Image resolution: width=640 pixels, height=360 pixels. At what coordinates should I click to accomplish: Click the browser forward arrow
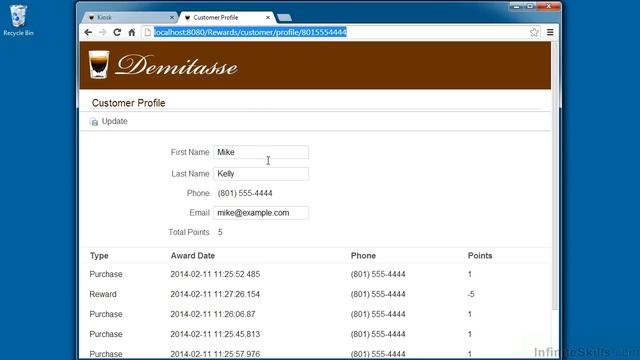[102, 32]
